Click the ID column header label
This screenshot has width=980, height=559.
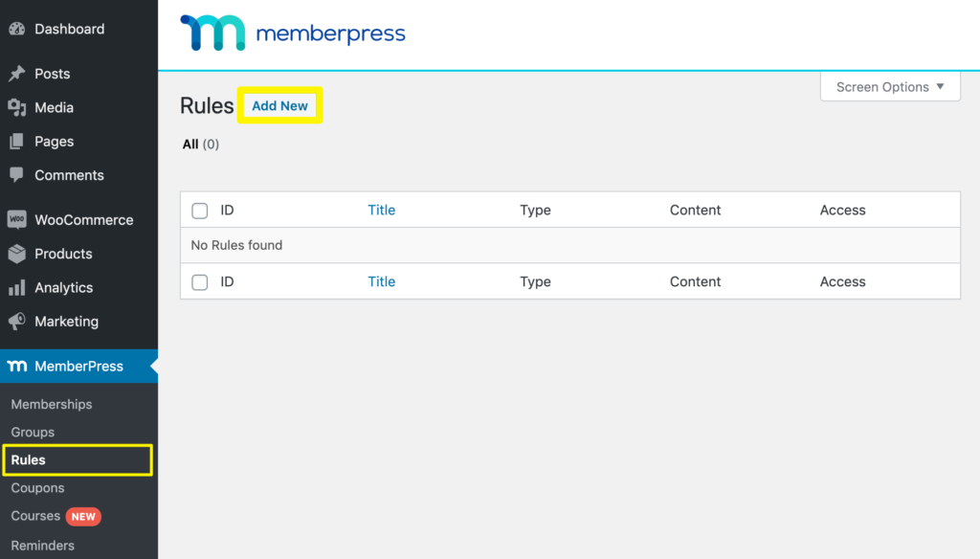tap(227, 210)
